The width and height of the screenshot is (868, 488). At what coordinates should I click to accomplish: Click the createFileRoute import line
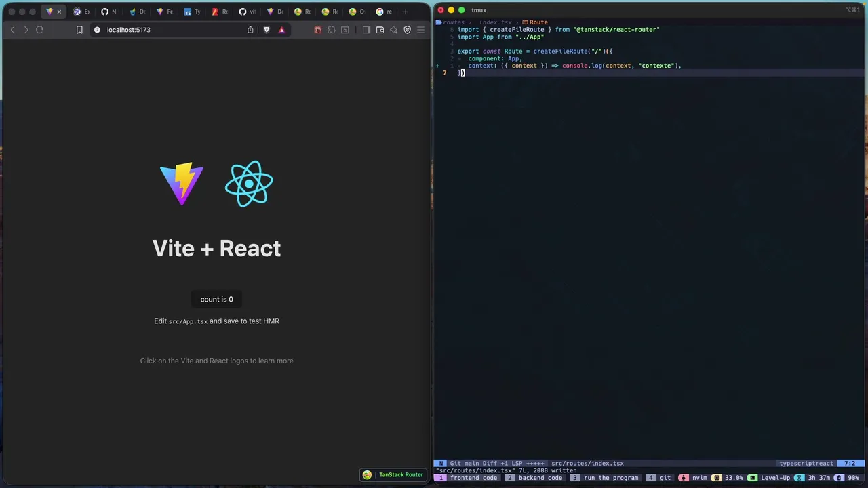click(558, 30)
